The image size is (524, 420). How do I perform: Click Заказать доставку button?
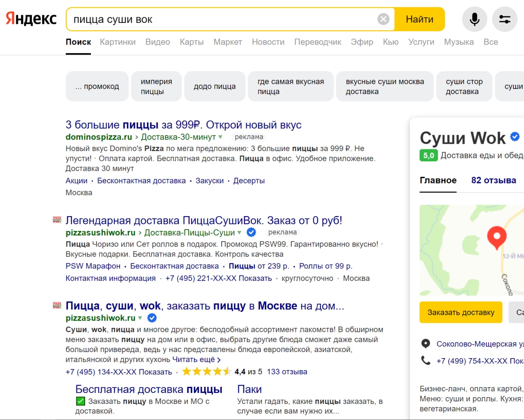(461, 312)
